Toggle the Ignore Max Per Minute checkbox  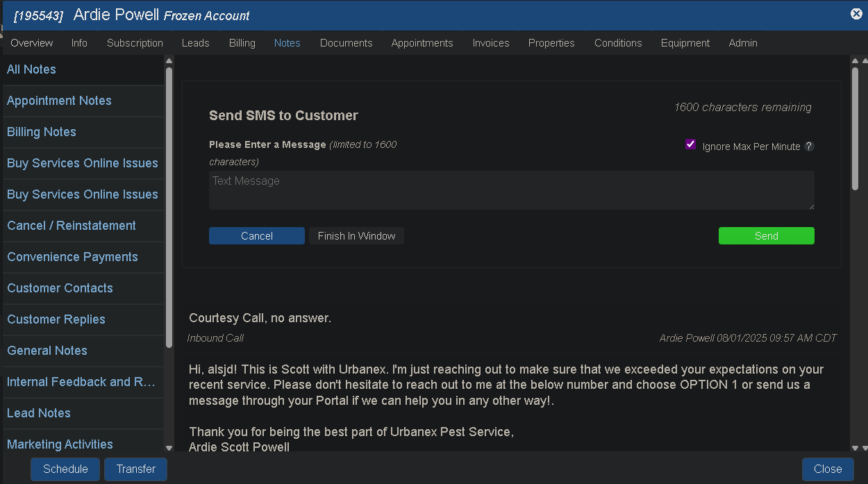pyautogui.click(x=690, y=144)
